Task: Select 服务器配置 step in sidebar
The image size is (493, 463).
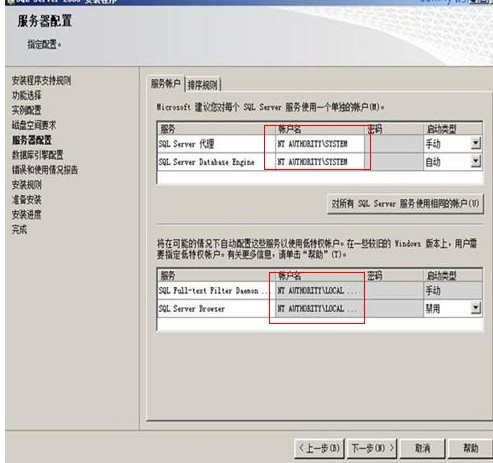Action: point(32,140)
